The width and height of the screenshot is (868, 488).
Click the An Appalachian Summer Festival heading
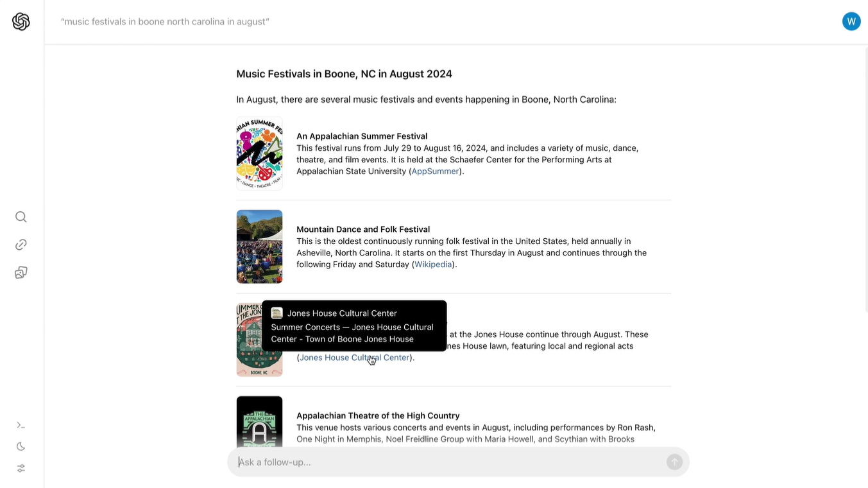coord(362,136)
